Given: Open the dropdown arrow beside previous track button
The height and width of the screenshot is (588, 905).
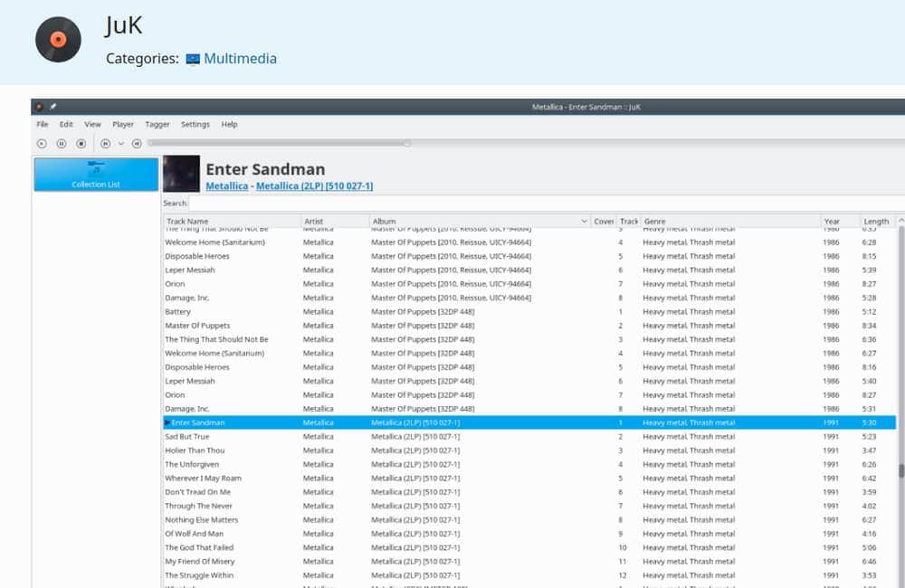Looking at the screenshot, I should [x=121, y=144].
